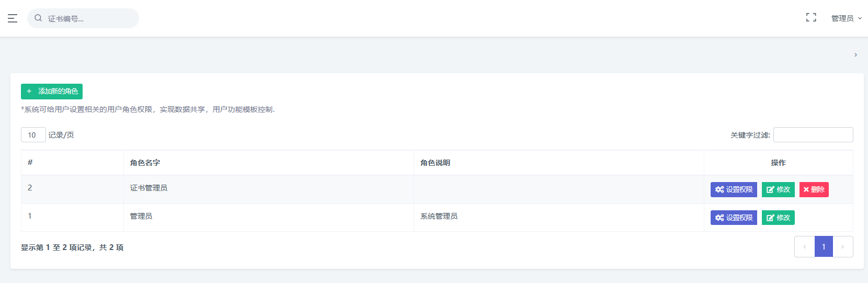868x283 pixels.
Task: Sort by 角色名字 column header
Action: click(x=269, y=163)
